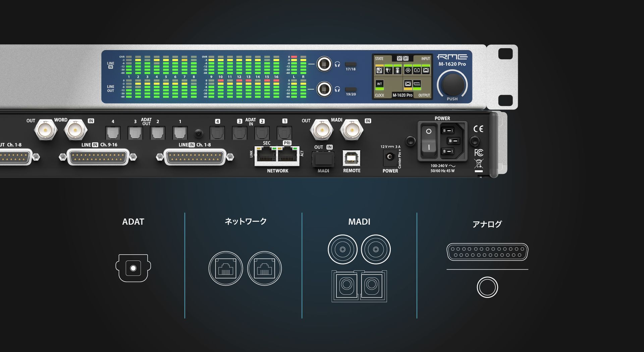The image size is (644, 352).
Task: Click the analog D-sub 25 connector icon
Action: point(487,252)
